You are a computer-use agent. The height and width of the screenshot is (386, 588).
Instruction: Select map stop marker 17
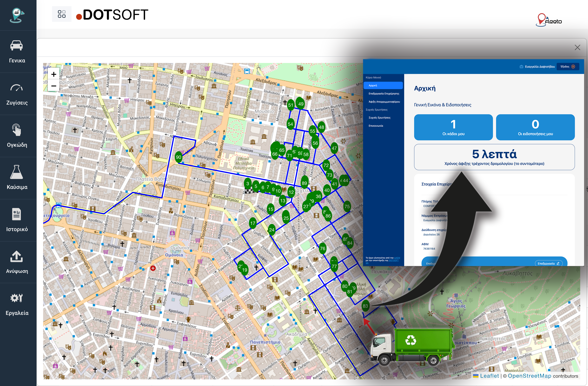pyautogui.click(x=252, y=223)
